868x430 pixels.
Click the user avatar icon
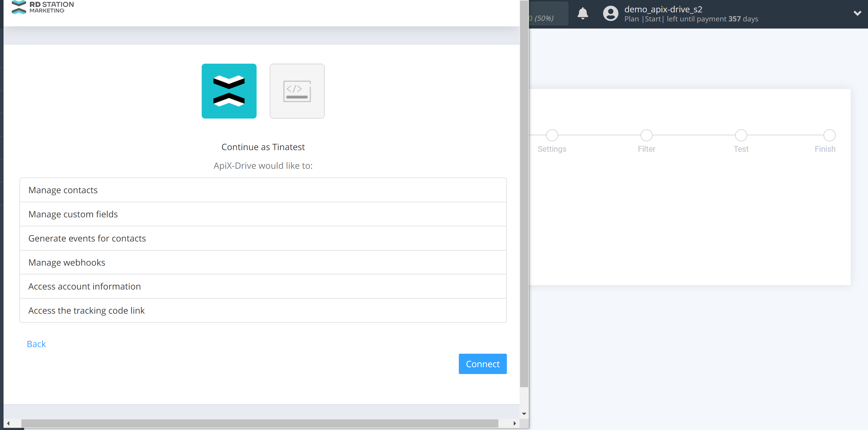coord(610,14)
